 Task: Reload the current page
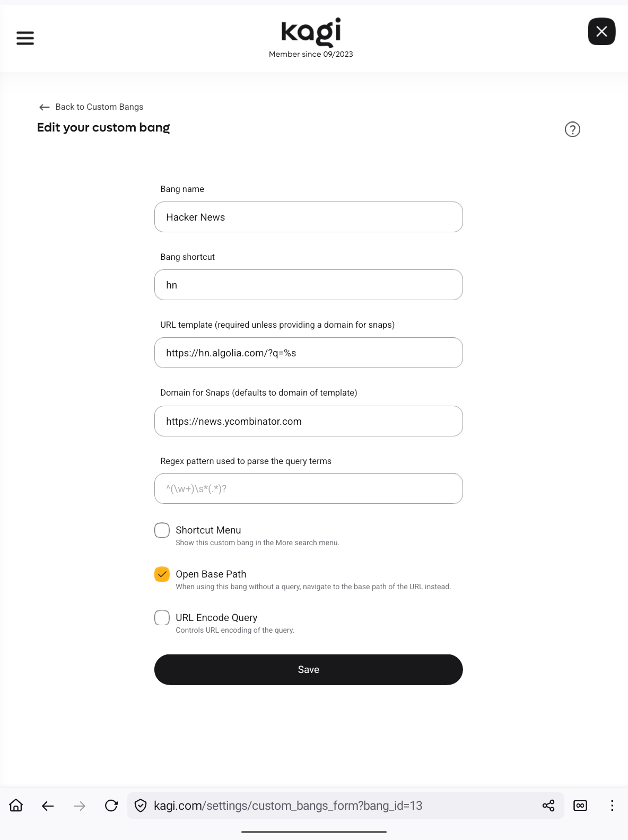[x=111, y=805]
